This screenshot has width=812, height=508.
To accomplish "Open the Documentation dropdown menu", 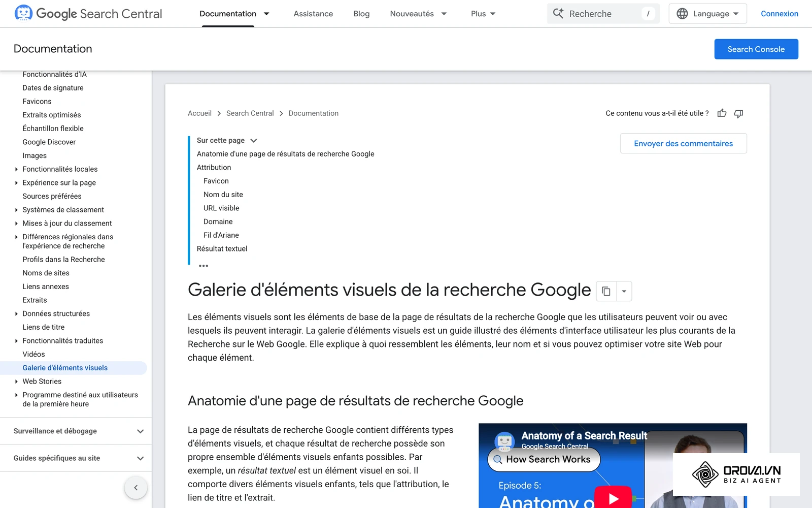I will 266,14.
